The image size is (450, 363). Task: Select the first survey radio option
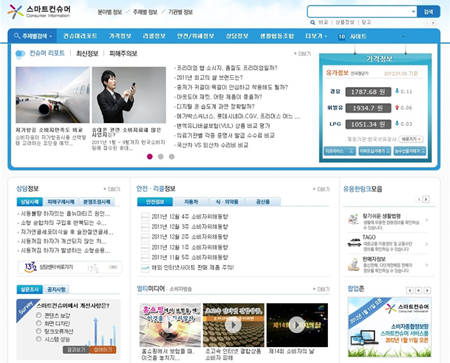click(x=39, y=315)
